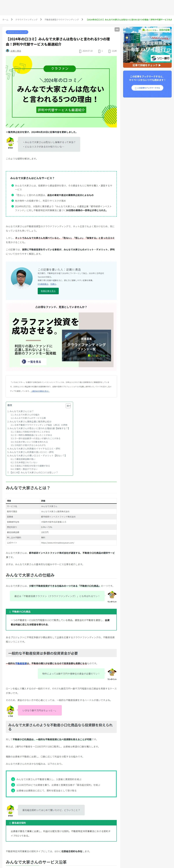Click the PR badge on the article
This screenshot has height=868, width=174.
point(117,30)
